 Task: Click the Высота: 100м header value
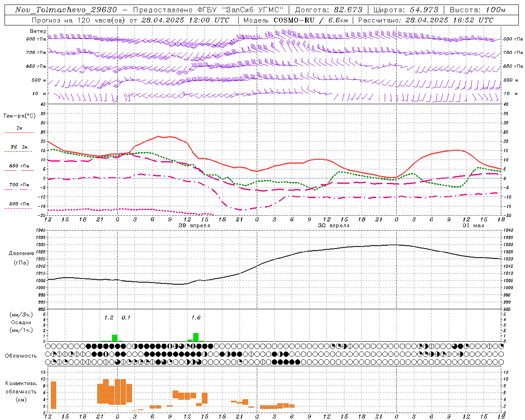pyautogui.click(x=477, y=10)
